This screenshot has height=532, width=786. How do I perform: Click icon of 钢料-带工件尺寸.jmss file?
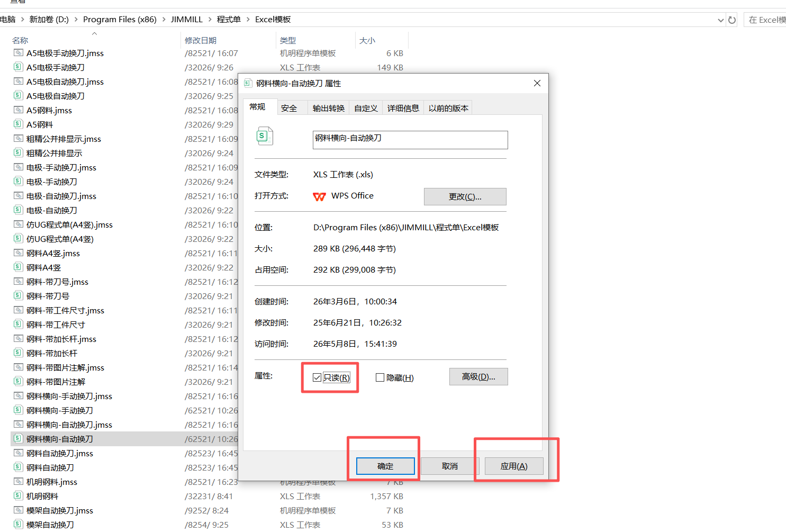point(19,310)
